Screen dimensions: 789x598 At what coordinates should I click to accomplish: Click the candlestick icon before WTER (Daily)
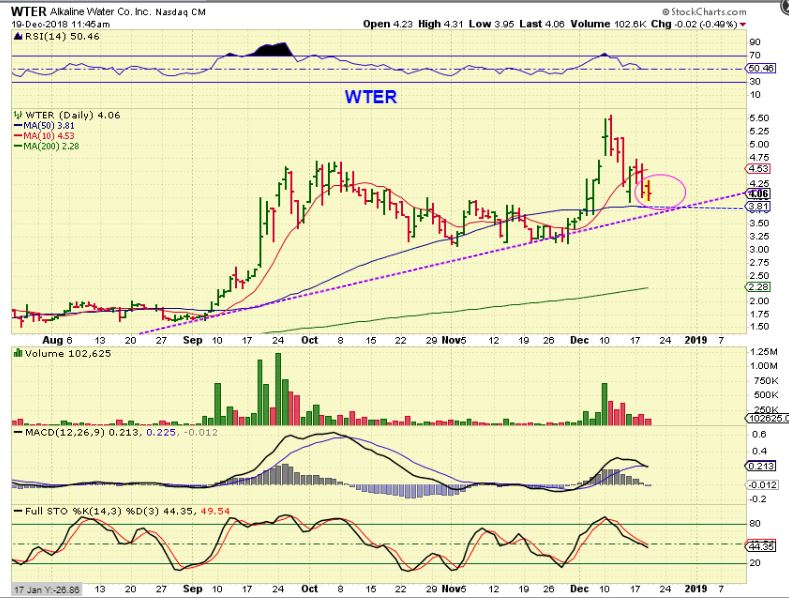(x=18, y=115)
